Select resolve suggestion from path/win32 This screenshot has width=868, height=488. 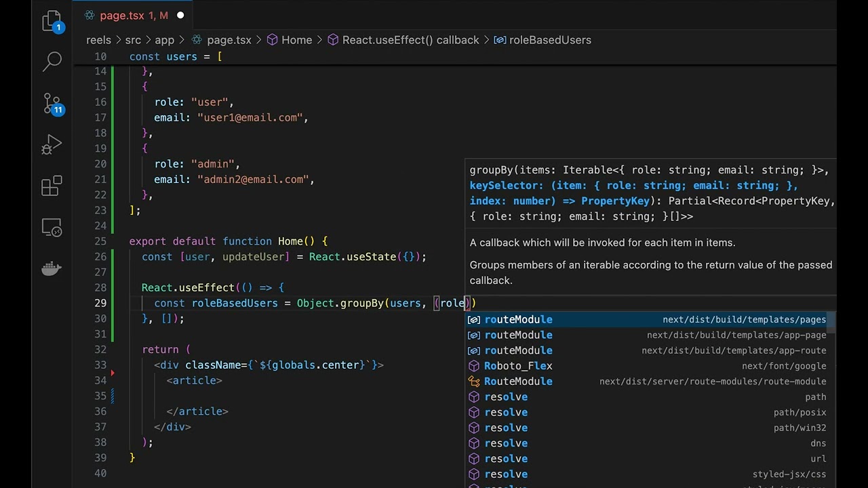coord(646,428)
